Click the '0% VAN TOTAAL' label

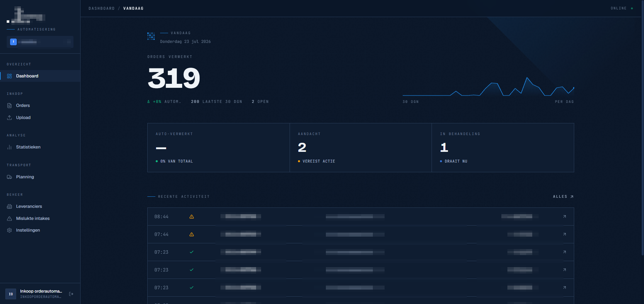coord(177,161)
